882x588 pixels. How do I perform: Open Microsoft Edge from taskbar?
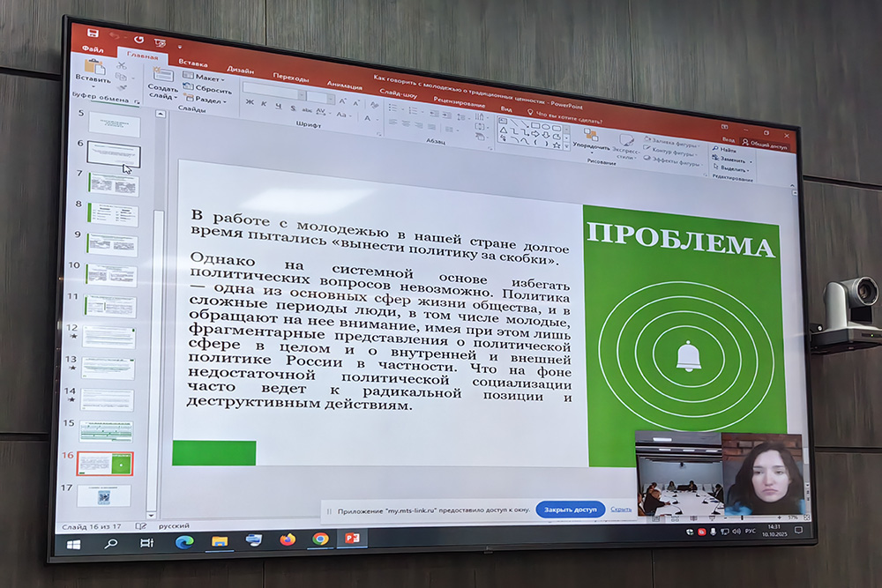click(184, 542)
